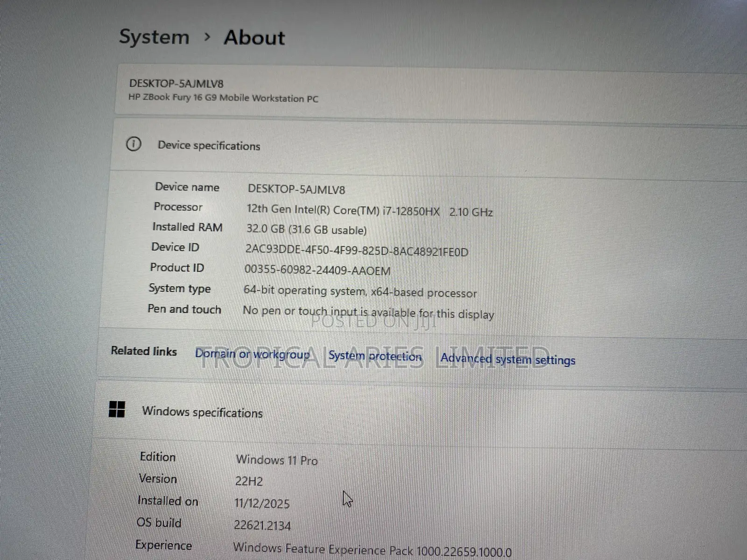Select the Device name value DESKTOP-5AJMLV8
The width and height of the screenshot is (747, 560).
click(x=296, y=189)
